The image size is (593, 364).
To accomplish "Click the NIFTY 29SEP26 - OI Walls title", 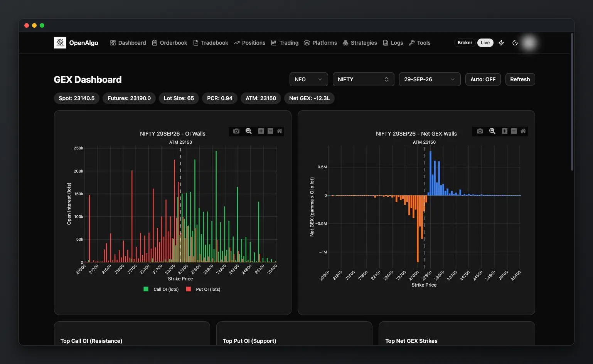I will tap(173, 134).
